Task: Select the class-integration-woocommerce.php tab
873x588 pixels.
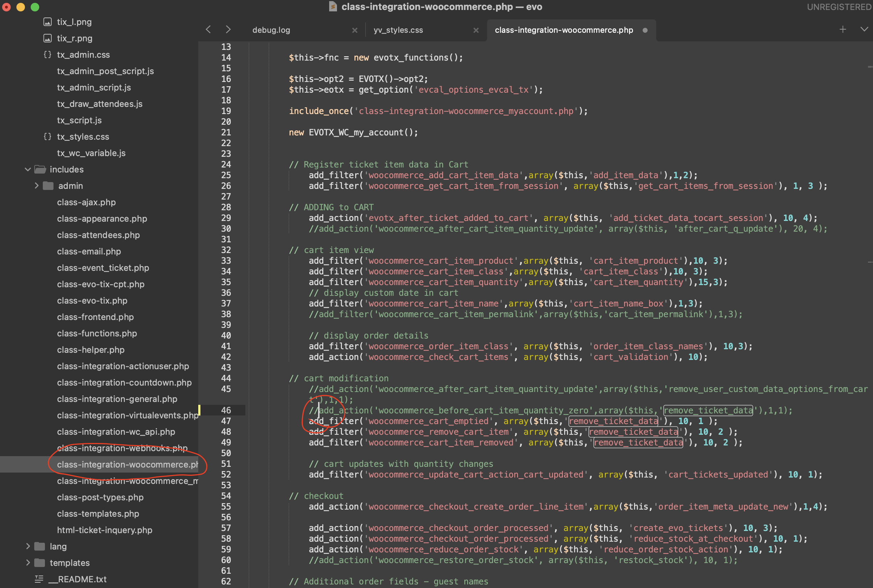Action: 564,30
